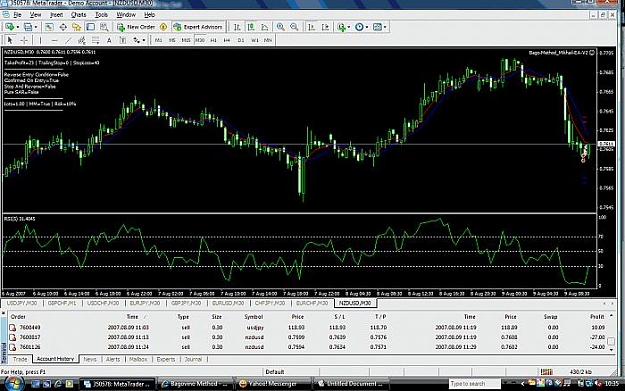The height and width of the screenshot is (391, 625).
Task: Open the Navigator star-folder icon
Action: coord(77,27)
